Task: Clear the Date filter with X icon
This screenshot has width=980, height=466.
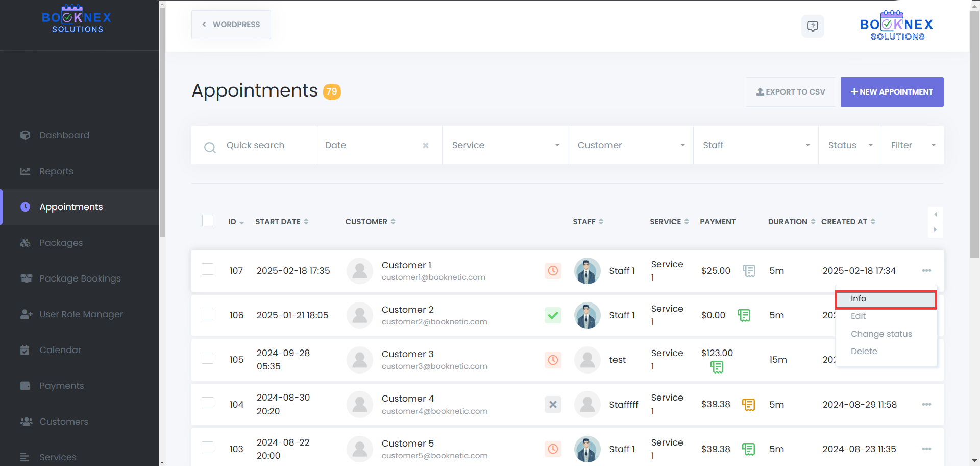Action: click(426, 146)
